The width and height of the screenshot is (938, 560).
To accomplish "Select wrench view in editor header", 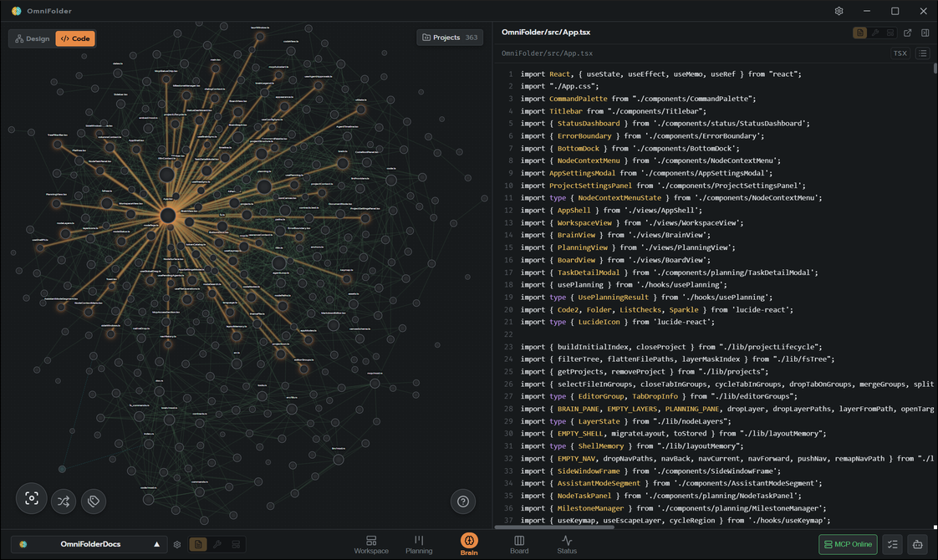I will 875,33.
